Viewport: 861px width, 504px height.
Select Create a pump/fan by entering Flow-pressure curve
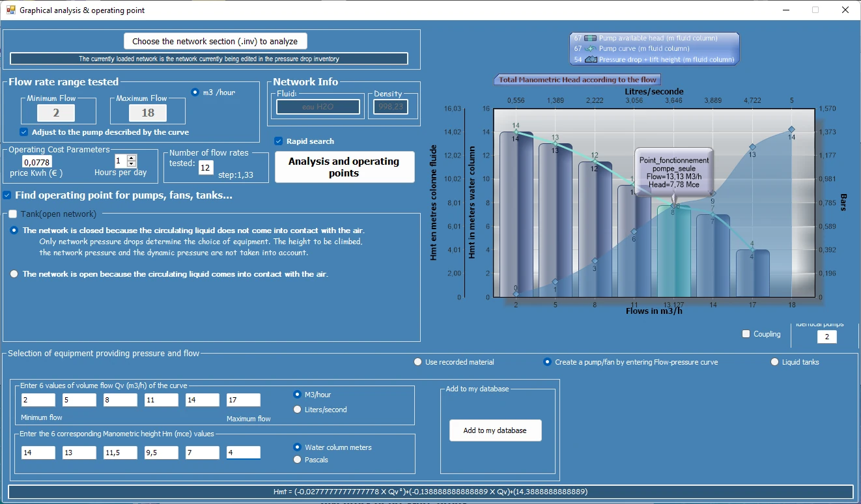pyautogui.click(x=548, y=362)
